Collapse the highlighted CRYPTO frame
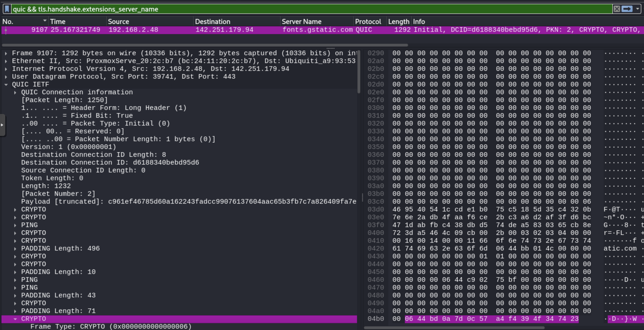 pos(15,319)
